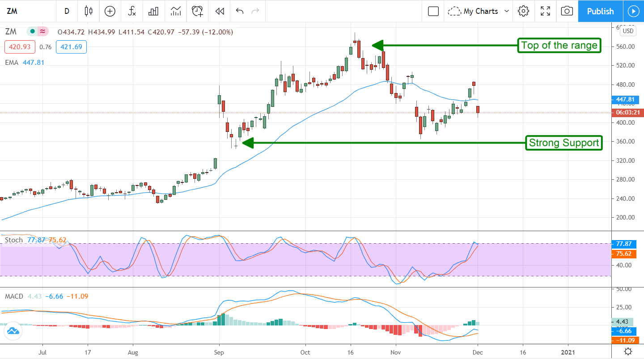Open the D timeframe interval dropdown
Image resolution: width=644 pixels, height=359 pixels.
pyautogui.click(x=67, y=11)
